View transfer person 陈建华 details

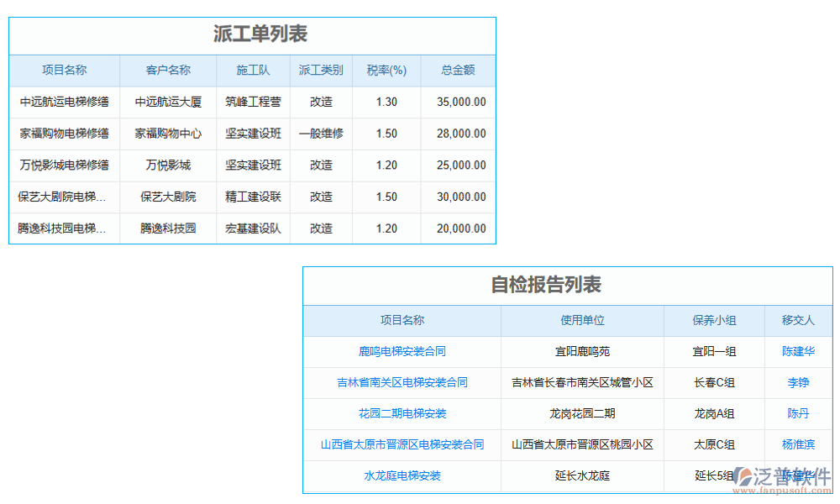(x=796, y=352)
